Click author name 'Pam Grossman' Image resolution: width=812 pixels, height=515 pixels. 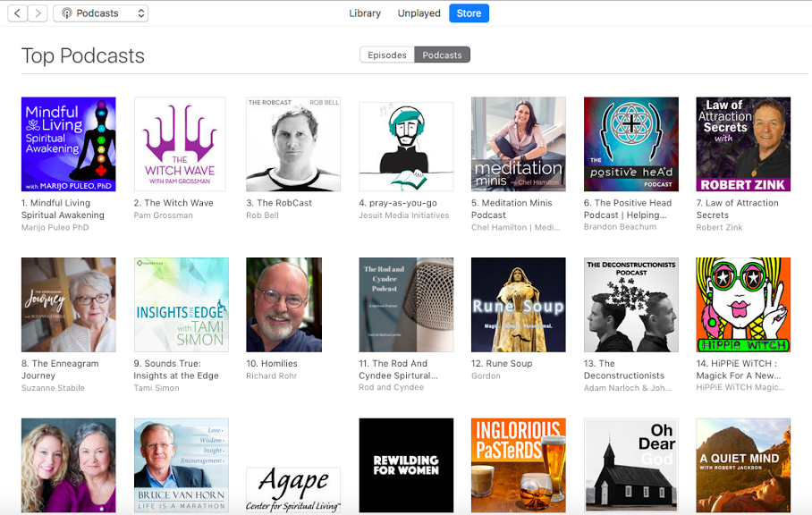point(163,215)
